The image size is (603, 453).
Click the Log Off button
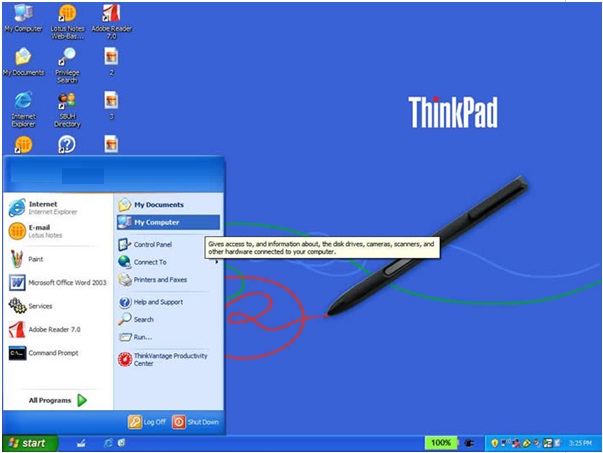147,422
